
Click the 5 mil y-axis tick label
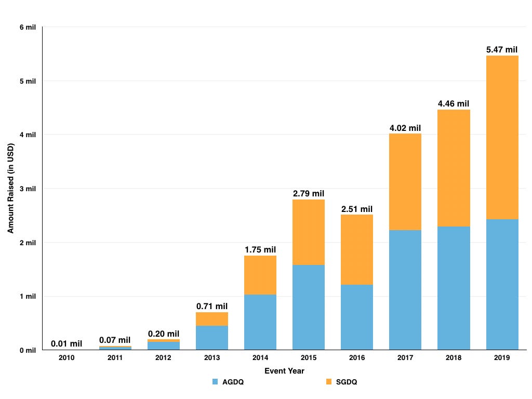(x=28, y=82)
